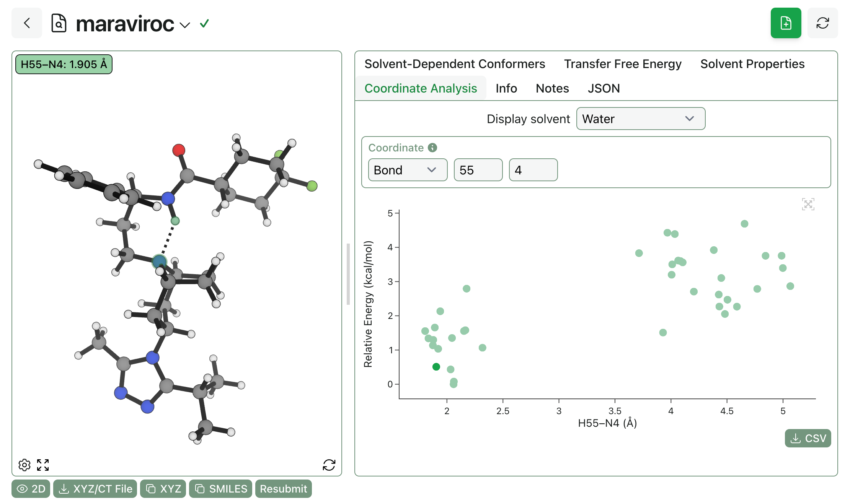
Task: Reset the 3D viewer rotation icon
Action: point(329,465)
